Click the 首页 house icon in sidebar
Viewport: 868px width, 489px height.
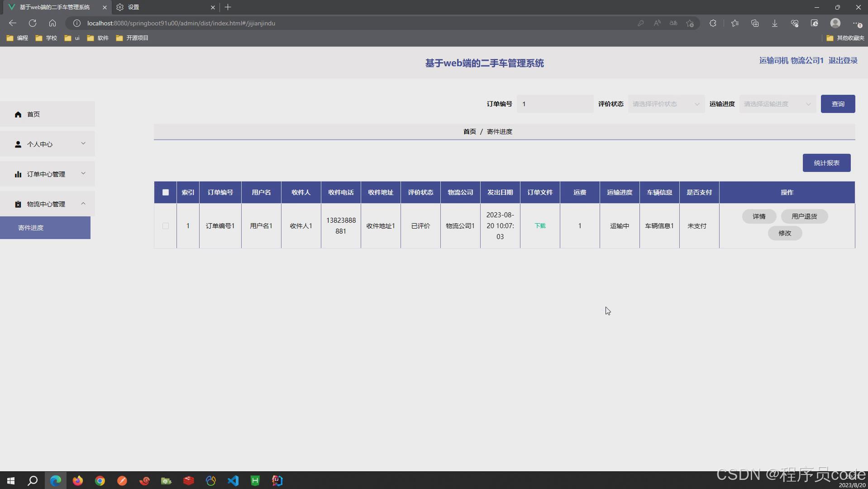click(18, 115)
